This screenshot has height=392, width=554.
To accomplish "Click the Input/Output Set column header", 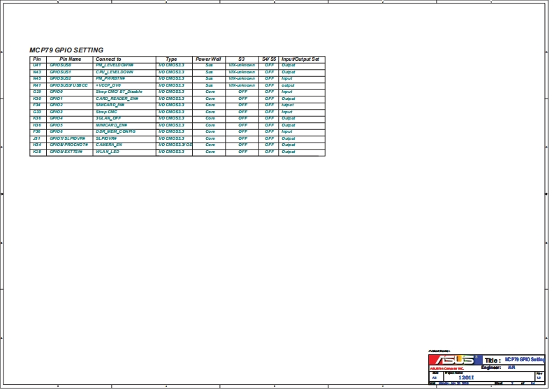I will [x=300, y=59].
